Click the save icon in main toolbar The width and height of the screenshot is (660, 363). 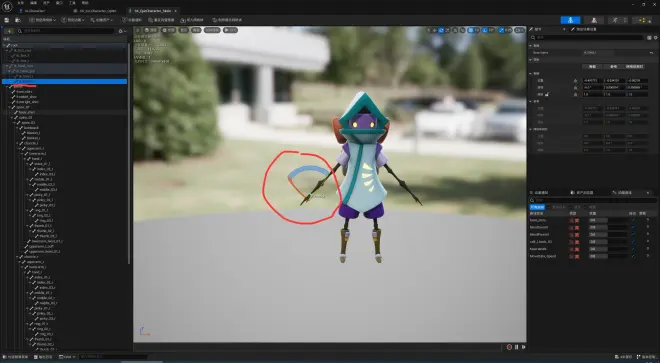pyautogui.click(x=7, y=20)
